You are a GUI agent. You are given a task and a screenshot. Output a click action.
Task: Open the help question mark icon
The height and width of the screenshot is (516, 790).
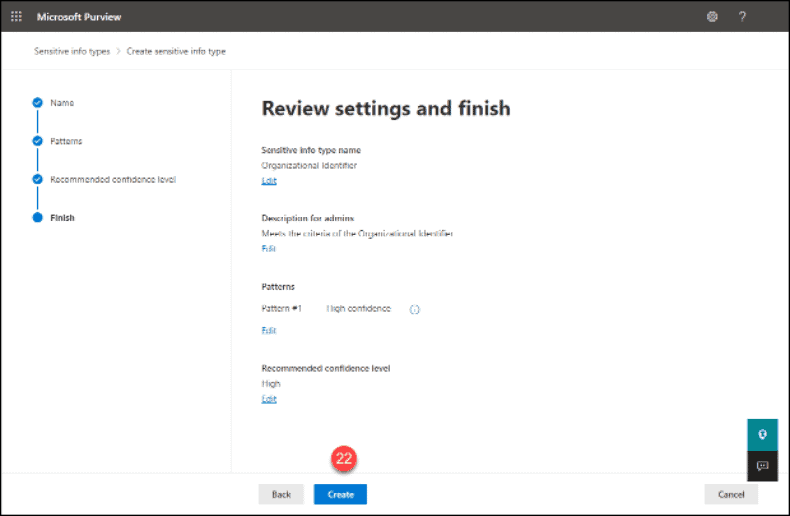[x=742, y=17]
